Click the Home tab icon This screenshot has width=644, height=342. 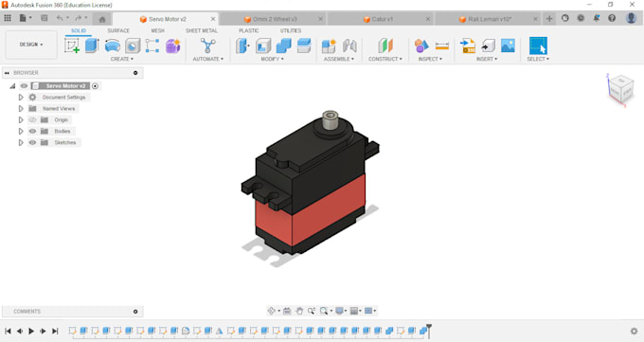coord(102,19)
